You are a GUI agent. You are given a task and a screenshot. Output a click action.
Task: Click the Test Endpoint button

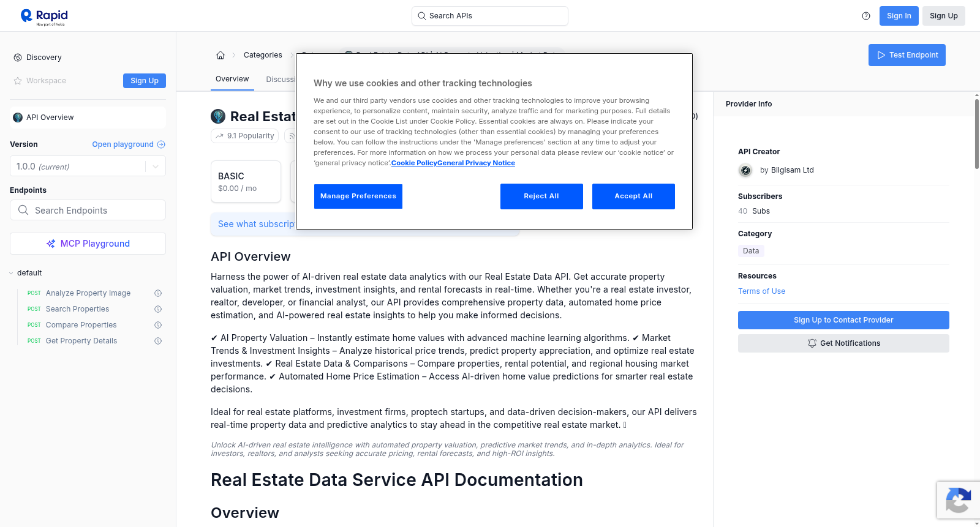(907, 55)
